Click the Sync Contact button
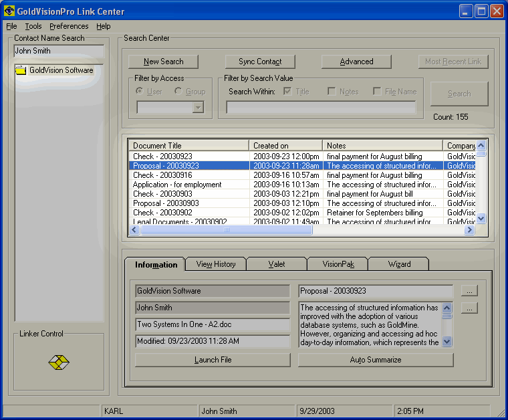This screenshot has height=420, width=508. click(260, 62)
